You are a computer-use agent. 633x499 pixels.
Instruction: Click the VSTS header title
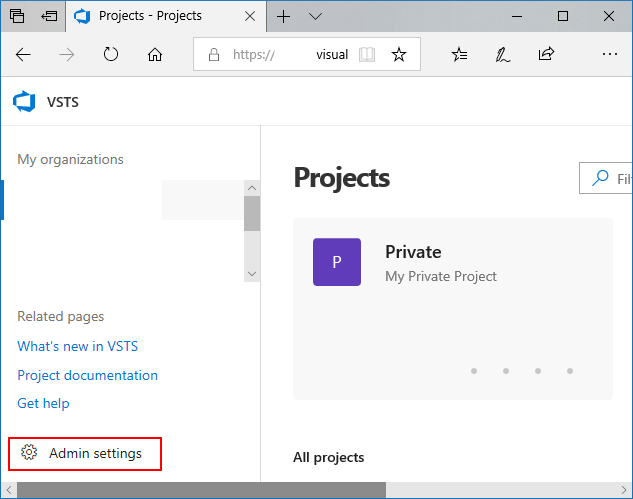tap(63, 102)
